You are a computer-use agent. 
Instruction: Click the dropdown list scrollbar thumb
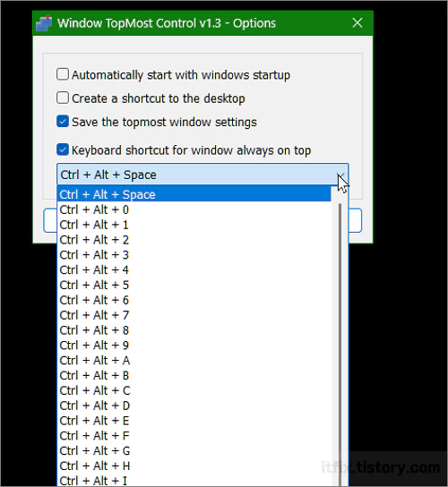coord(340,345)
